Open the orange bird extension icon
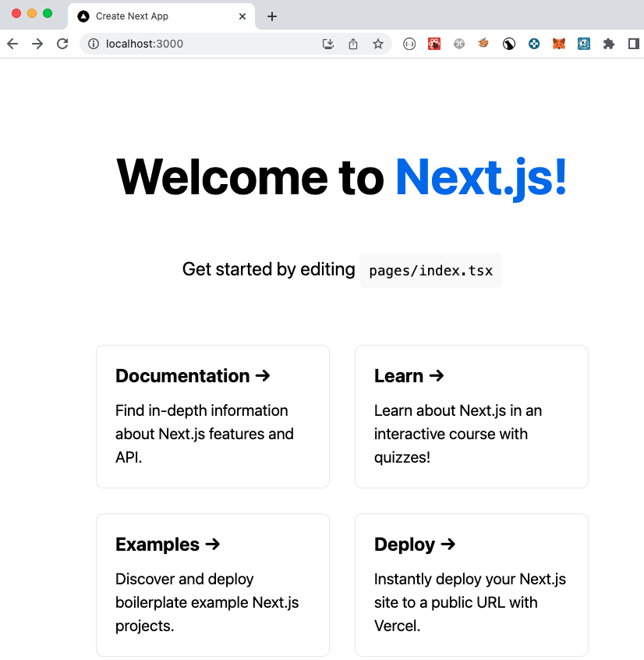 click(483, 43)
